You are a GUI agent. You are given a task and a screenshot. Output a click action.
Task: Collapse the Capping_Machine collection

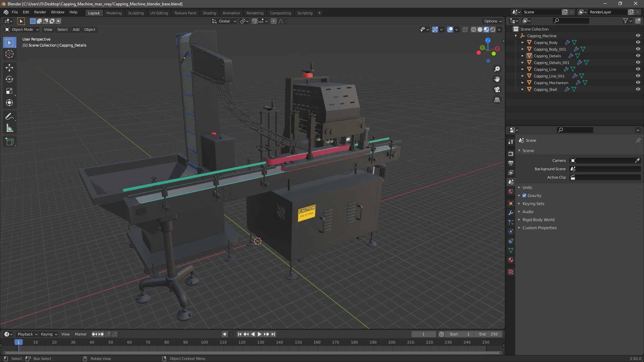516,36
